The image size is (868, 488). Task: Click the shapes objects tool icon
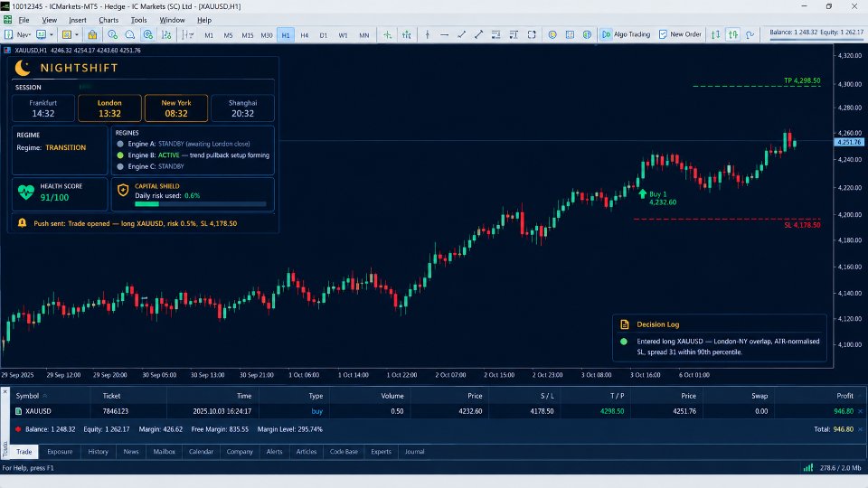(532, 34)
